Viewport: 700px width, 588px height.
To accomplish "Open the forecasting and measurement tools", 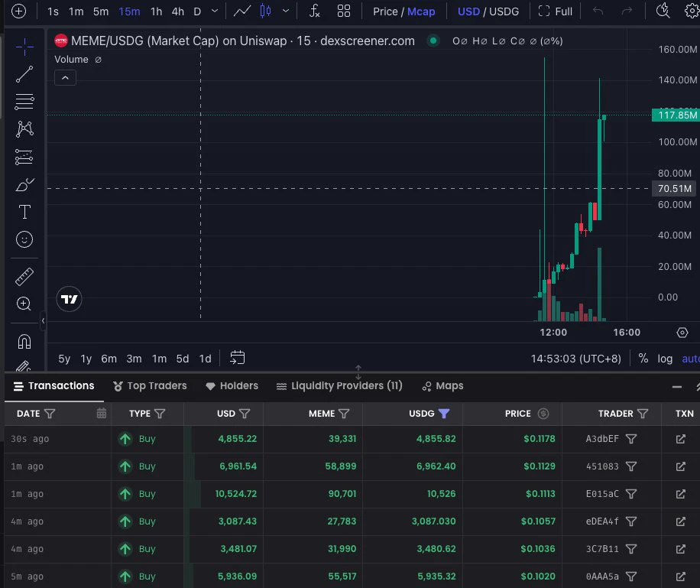I will pos(24,157).
